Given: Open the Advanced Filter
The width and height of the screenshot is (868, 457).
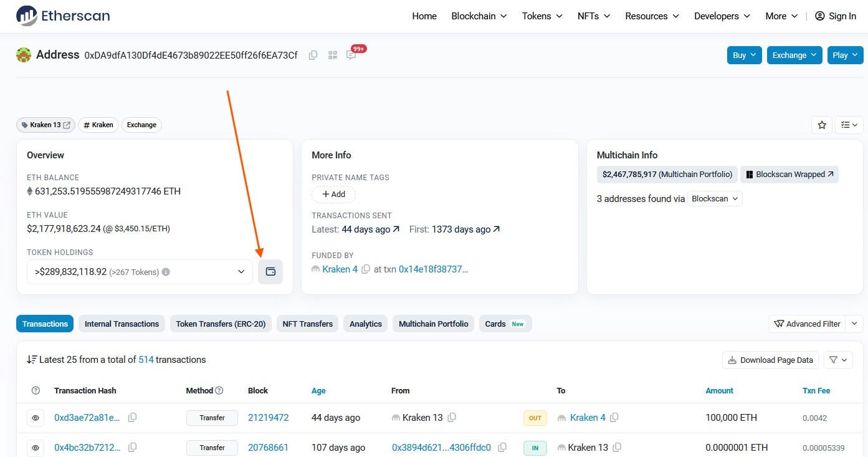Looking at the screenshot, I should tap(807, 324).
